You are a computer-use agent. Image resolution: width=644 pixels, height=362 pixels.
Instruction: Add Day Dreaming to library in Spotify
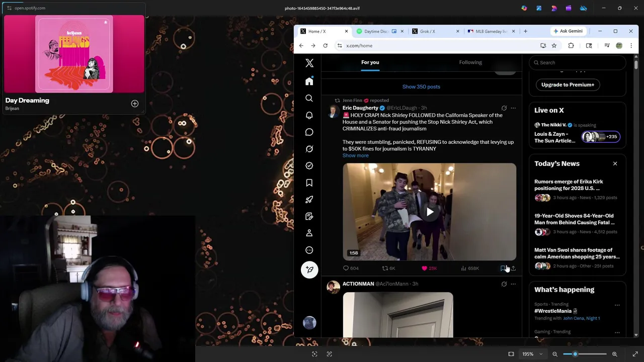click(x=135, y=104)
